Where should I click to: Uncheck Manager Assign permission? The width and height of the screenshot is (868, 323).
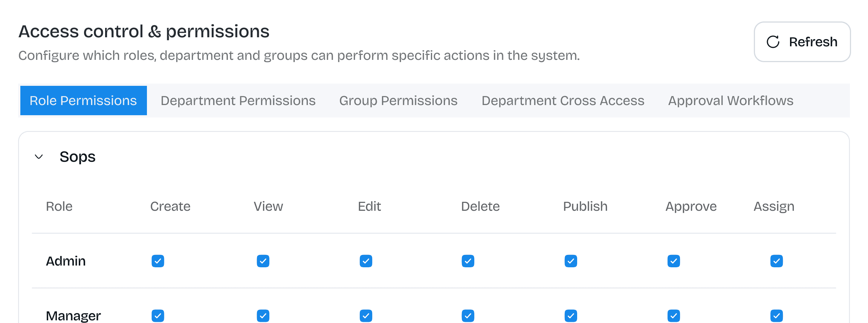tap(776, 315)
